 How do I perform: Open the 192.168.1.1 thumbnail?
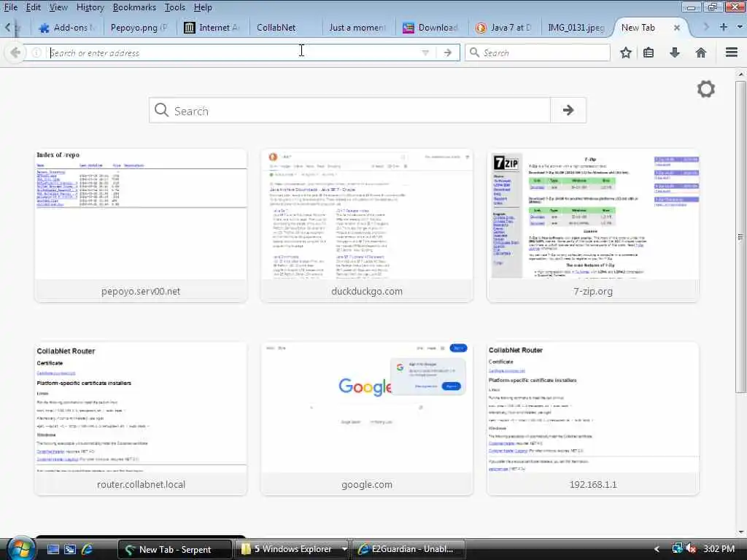[593, 419]
